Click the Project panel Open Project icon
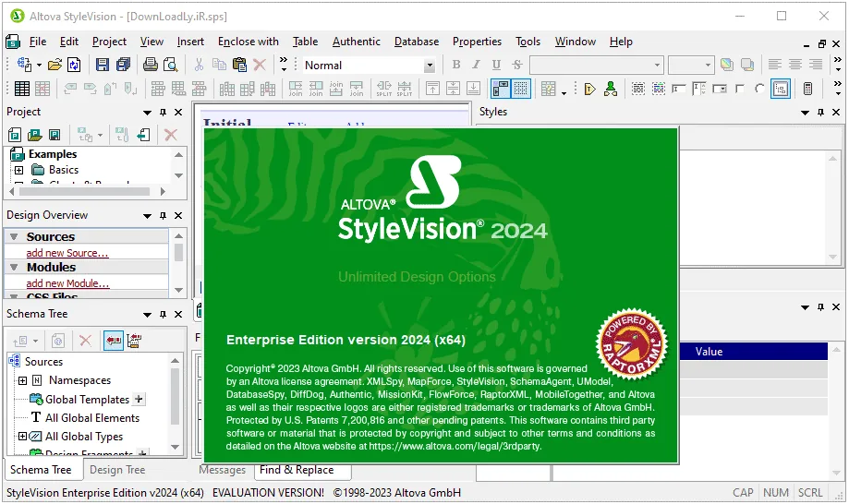The width and height of the screenshot is (849, 504). 35,135
